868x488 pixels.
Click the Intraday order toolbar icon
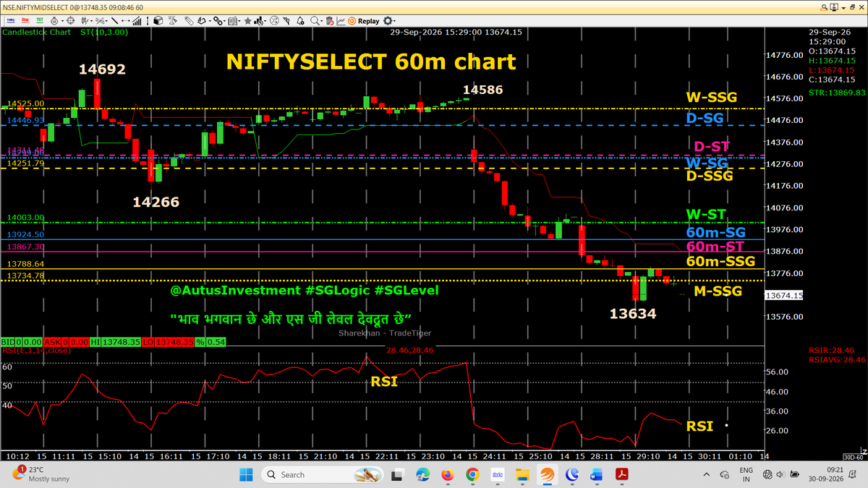11,21
